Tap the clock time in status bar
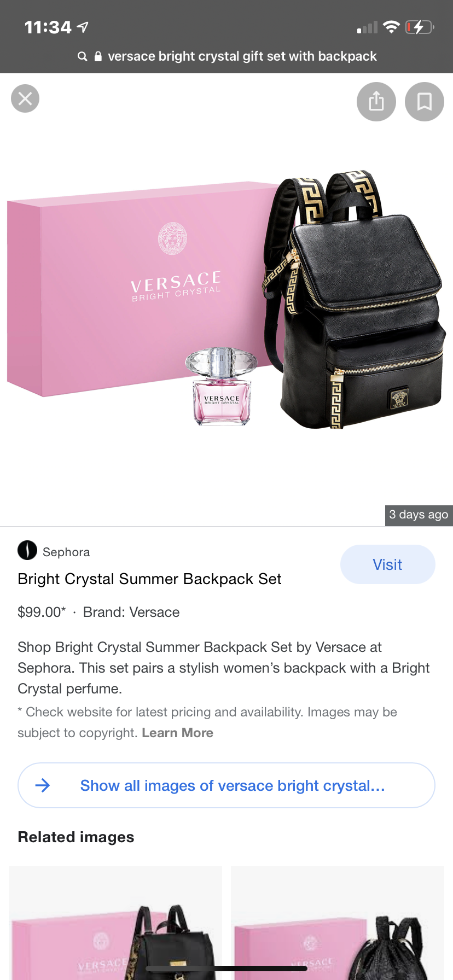Screen dimensions: 453x980 coord(48,27)
